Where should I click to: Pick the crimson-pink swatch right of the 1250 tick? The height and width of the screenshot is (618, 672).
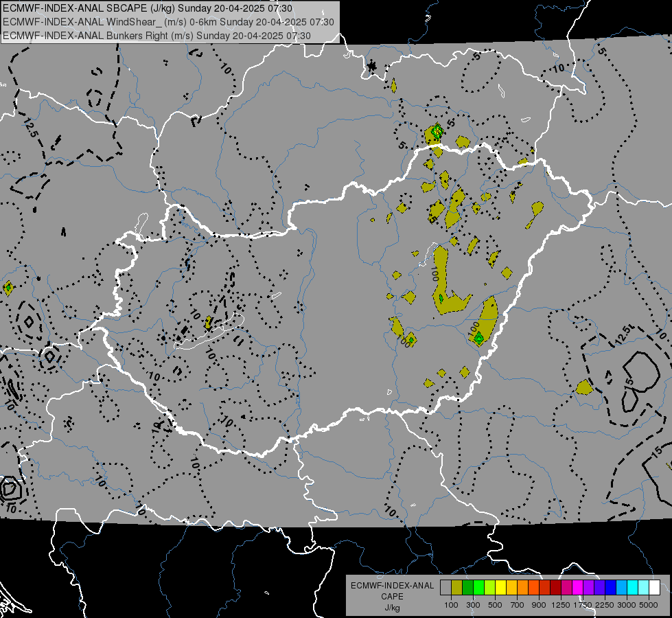click(566, 587)
